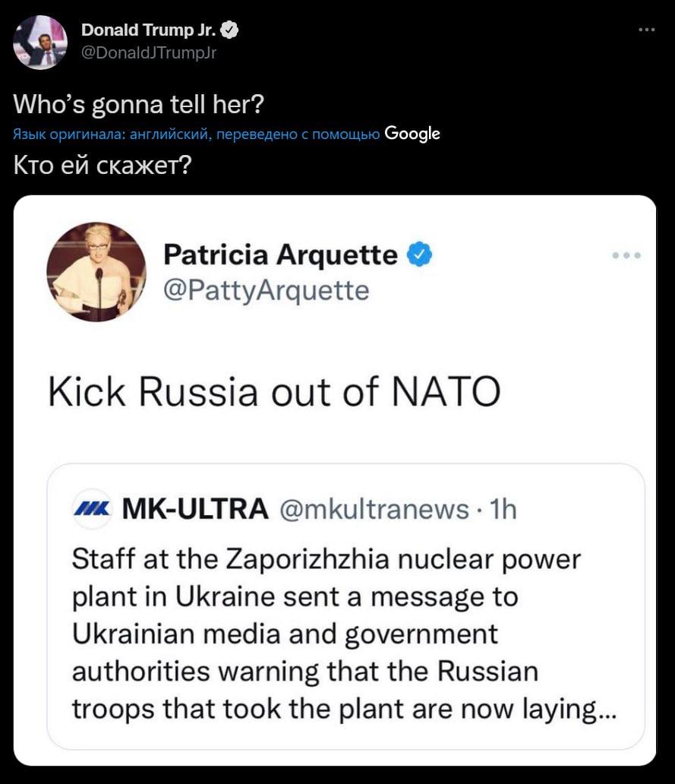This screenshot has height=784, width=675.
Task: Click the "Kick Russia out of NATO" text
Action: coord(274,392)
